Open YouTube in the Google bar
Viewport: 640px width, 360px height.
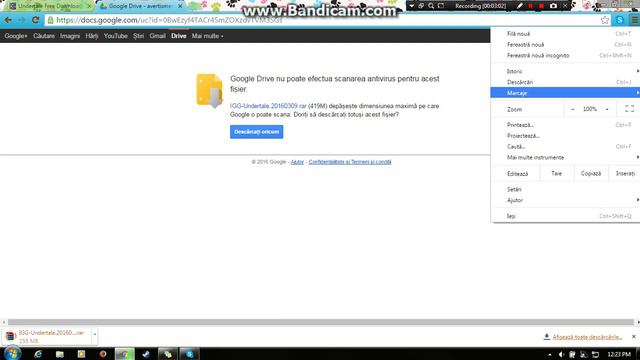click(116, 36)
